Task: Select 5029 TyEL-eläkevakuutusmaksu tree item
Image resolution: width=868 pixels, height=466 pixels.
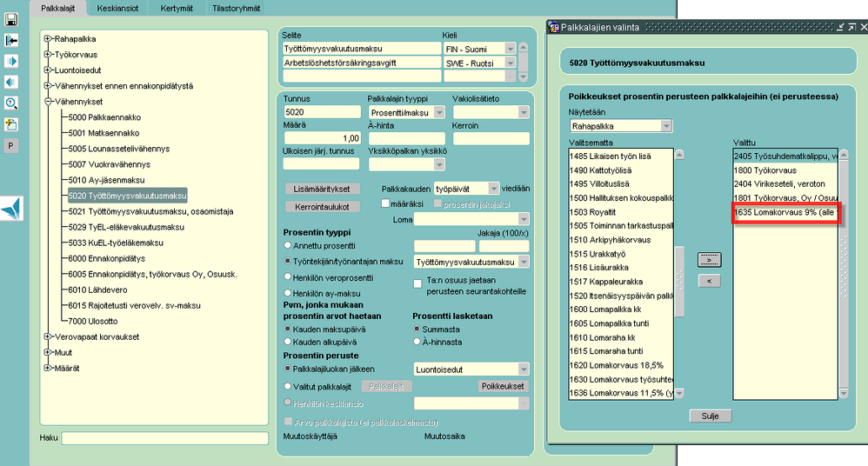Action: (x=126, y=227)
